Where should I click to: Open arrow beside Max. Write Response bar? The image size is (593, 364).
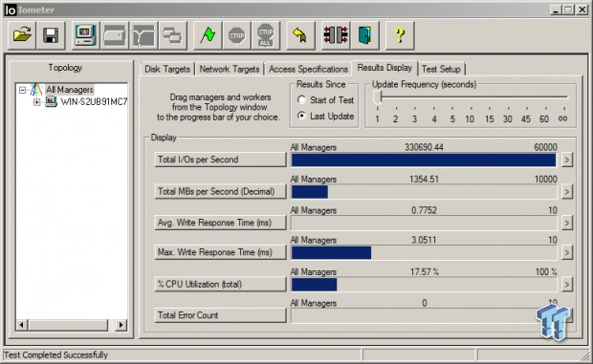coord(566,252)
